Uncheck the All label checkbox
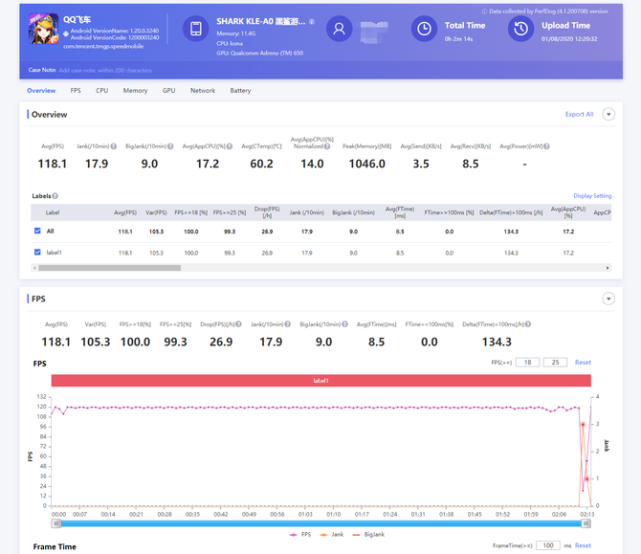Image resolution: width=641 pixels, height=554 pixels. [38, 231]
